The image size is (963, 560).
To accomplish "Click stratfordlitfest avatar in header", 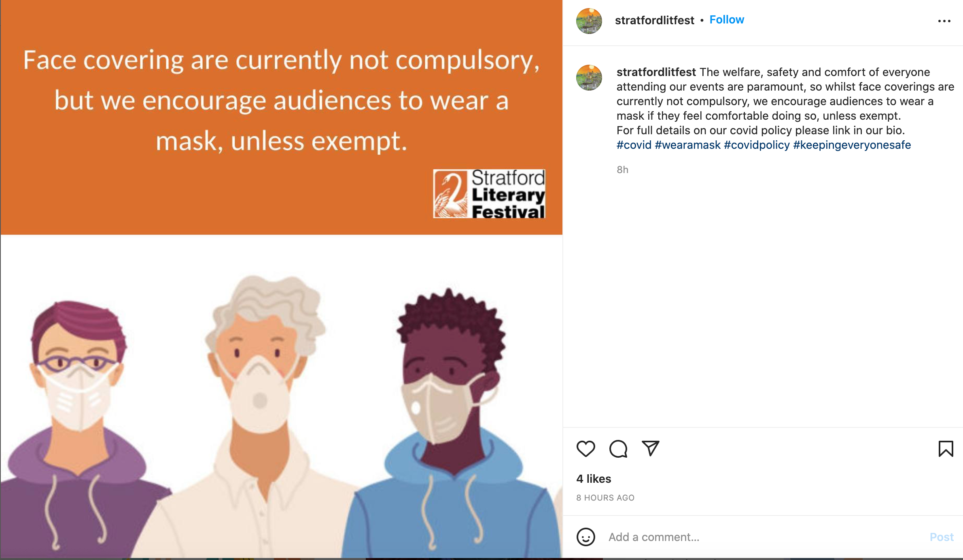I will coord(589,21).
